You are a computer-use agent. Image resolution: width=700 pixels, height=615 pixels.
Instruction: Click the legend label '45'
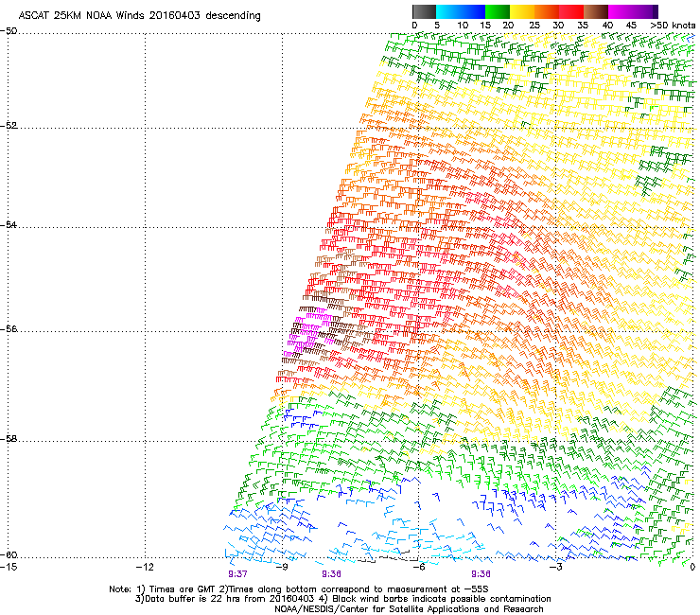click(x=631, y=26)
